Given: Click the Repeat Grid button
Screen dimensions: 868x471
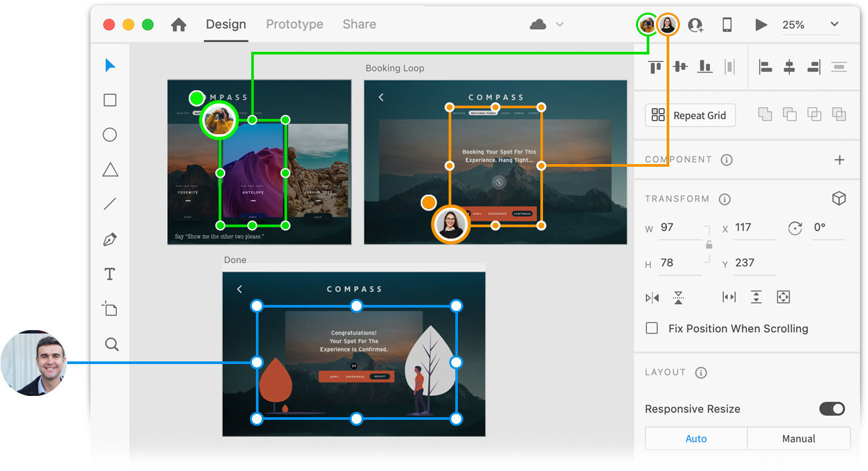Looking at the screenshot, I should coord(690,115).
